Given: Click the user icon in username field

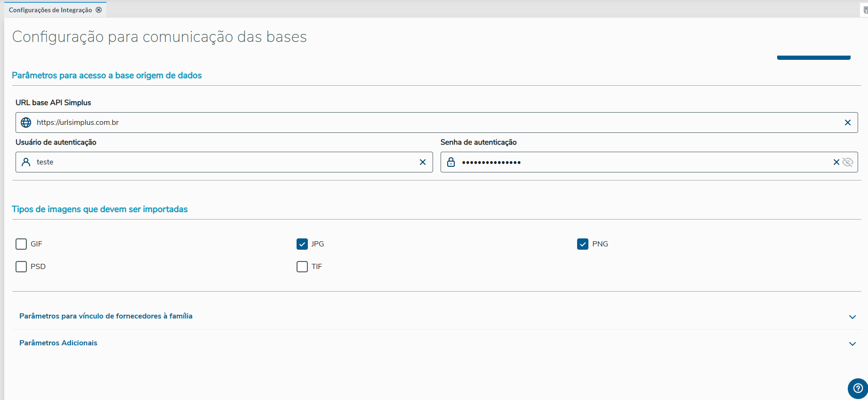Looking at the screenshot, I should point(26,162).
